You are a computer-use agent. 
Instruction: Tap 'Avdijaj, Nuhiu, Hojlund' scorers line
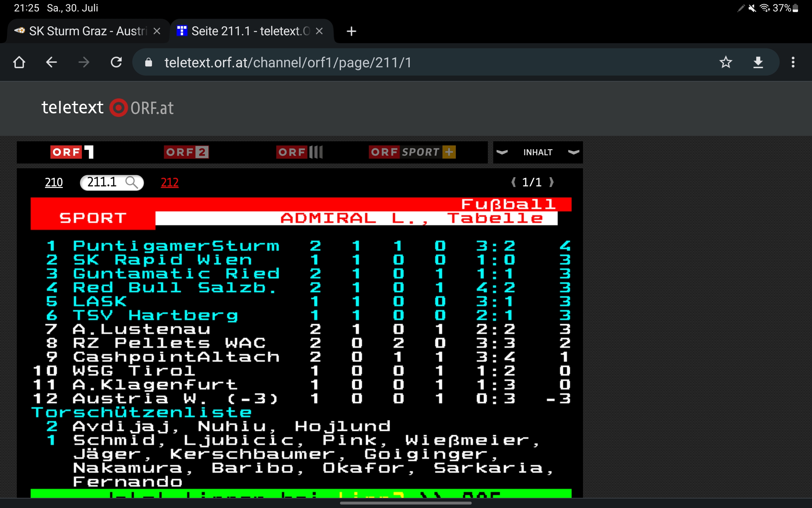tap(232, 427)
